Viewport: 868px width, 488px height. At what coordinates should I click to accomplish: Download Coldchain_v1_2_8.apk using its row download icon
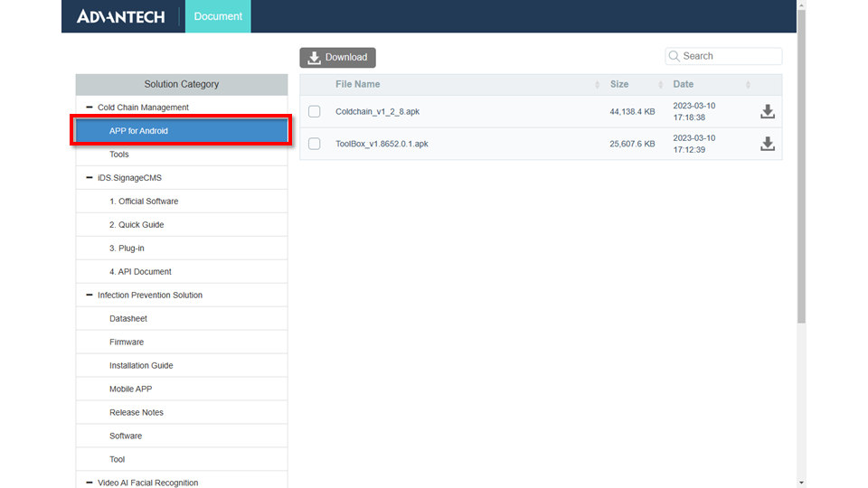pos(767,112)
